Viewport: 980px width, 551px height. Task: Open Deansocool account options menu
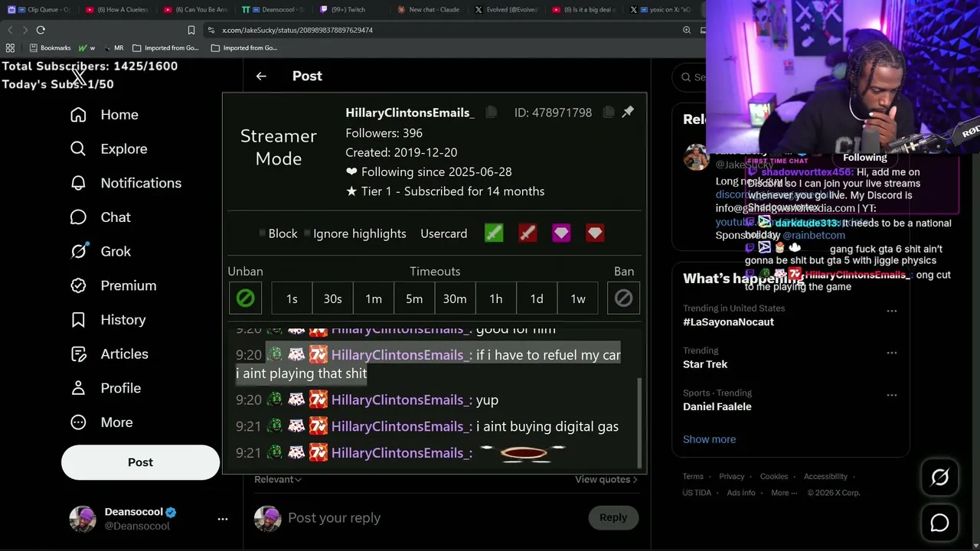[223, 519]
